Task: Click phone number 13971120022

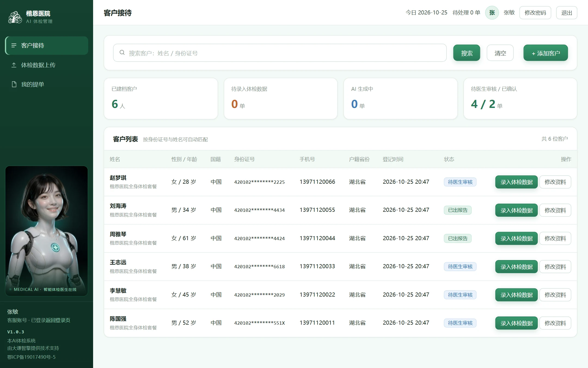Action: coord(317,295)
